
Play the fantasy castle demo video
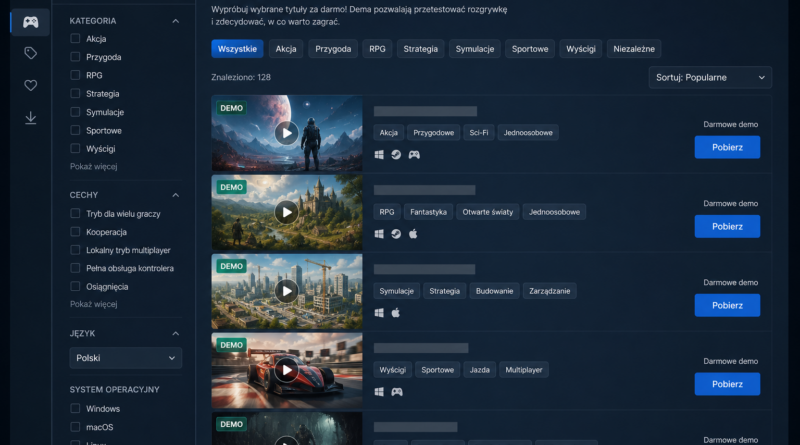click(287, 212)
